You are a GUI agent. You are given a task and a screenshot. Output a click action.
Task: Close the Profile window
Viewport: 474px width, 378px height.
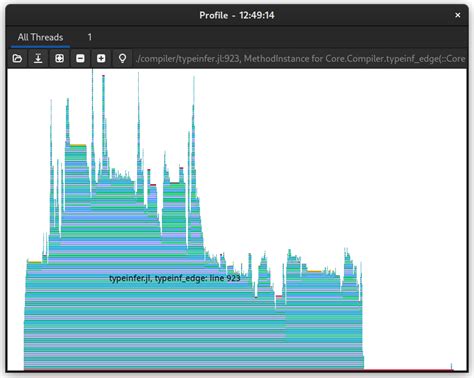pos(458,15)
